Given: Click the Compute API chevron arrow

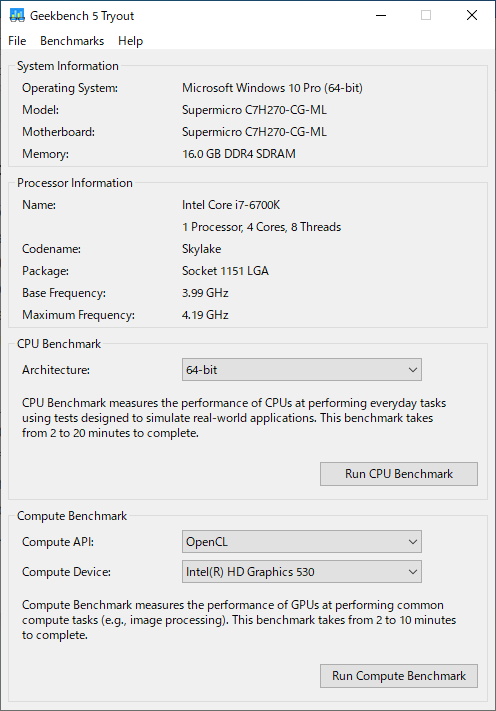Looking at the screenshot, I should click(413, 541).
